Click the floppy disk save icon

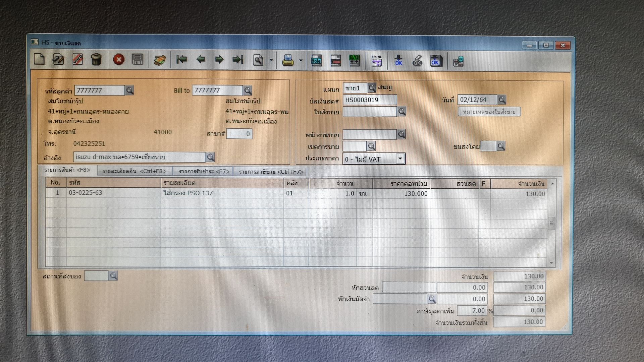pos(138,60)
